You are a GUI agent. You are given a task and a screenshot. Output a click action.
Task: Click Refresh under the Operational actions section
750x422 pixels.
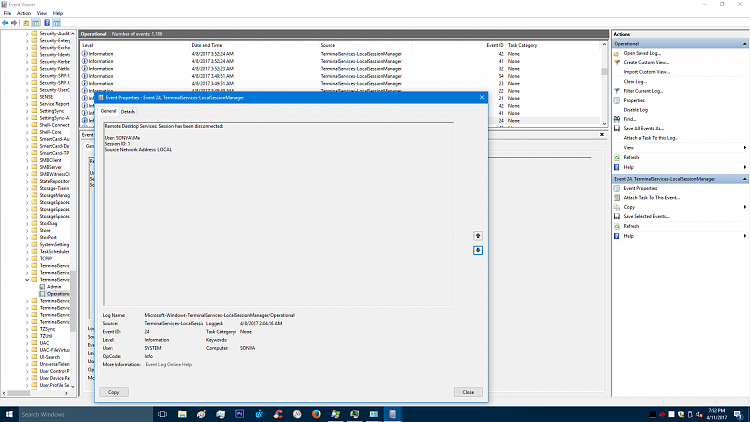[631, 157]
